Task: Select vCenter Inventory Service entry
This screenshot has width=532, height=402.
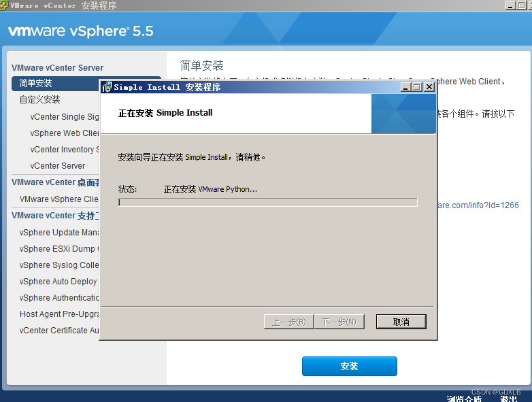Action: tap(65, 149)
